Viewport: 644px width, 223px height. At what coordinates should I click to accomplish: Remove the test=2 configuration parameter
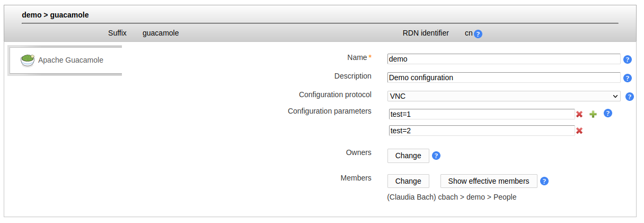click(579, 131)
